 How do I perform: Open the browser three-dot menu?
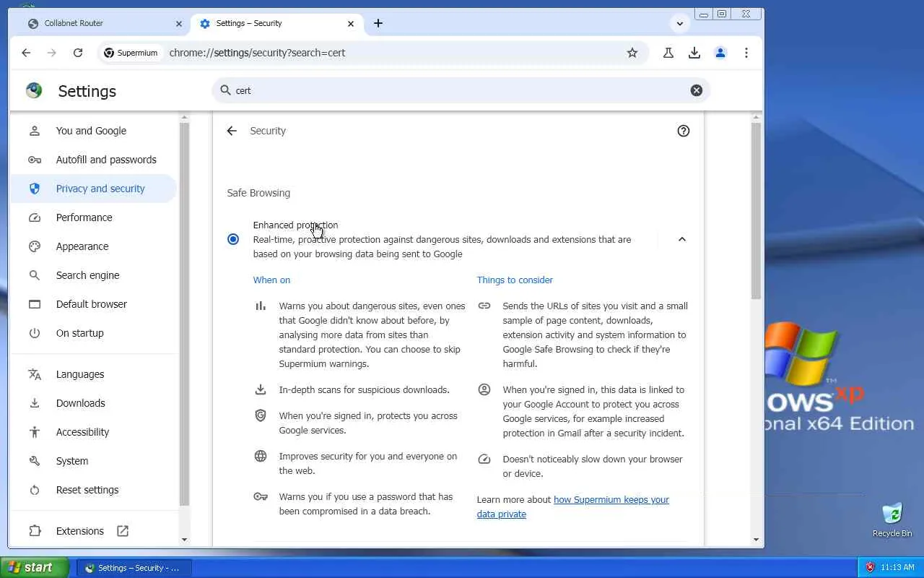coord(746,53)
